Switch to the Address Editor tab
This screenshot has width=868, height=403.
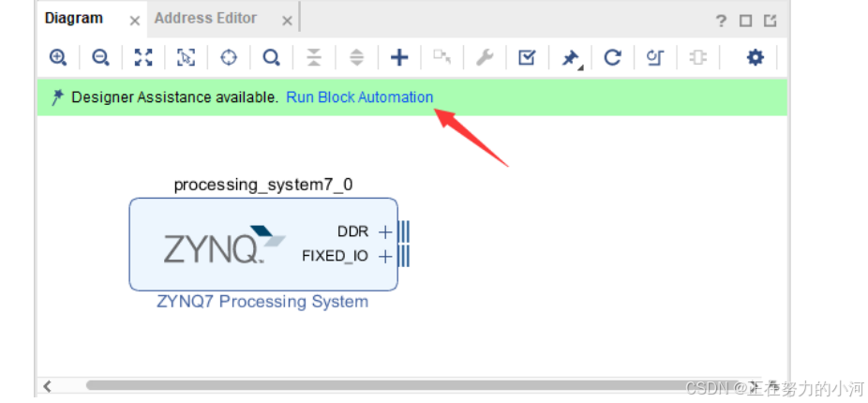(205, 18)
